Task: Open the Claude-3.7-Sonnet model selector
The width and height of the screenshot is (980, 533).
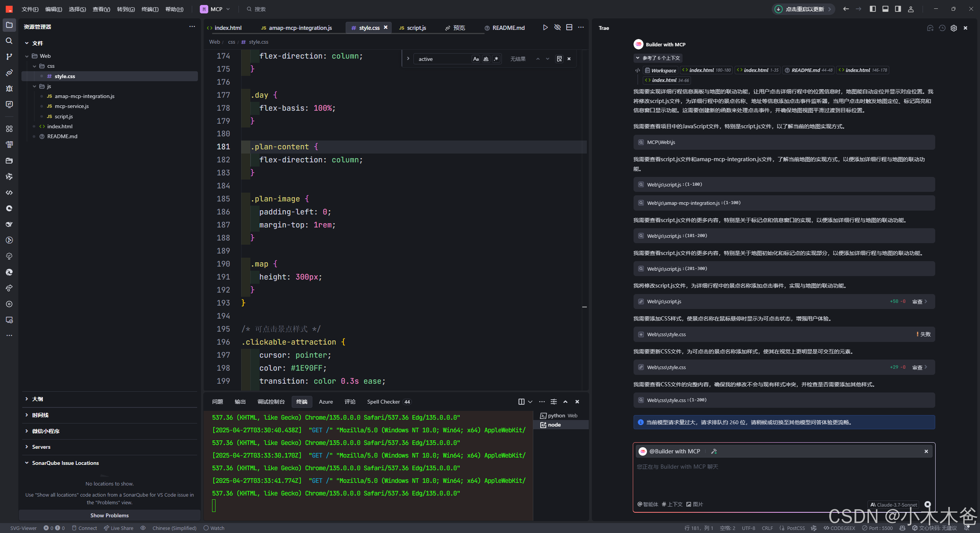Action: [x=894, y=505]
